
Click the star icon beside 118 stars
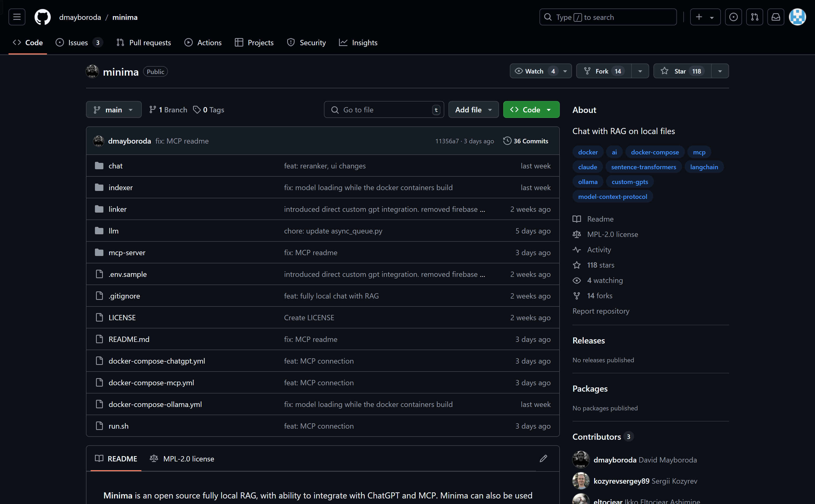(x=577, y=265)
